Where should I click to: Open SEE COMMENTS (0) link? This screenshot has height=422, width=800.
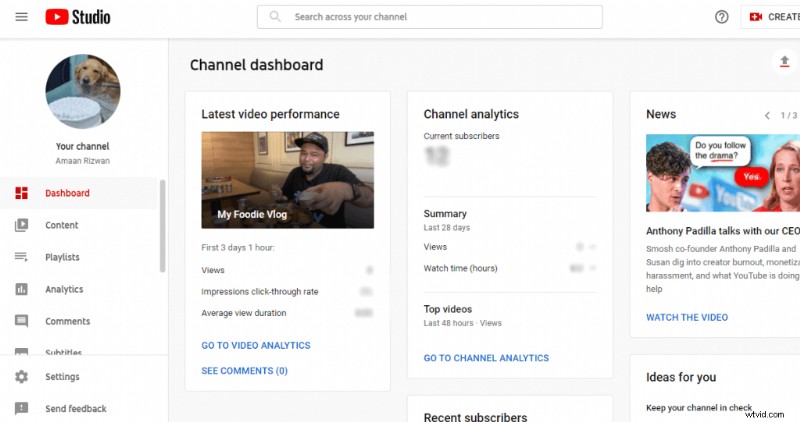click(x=244, y=371)
